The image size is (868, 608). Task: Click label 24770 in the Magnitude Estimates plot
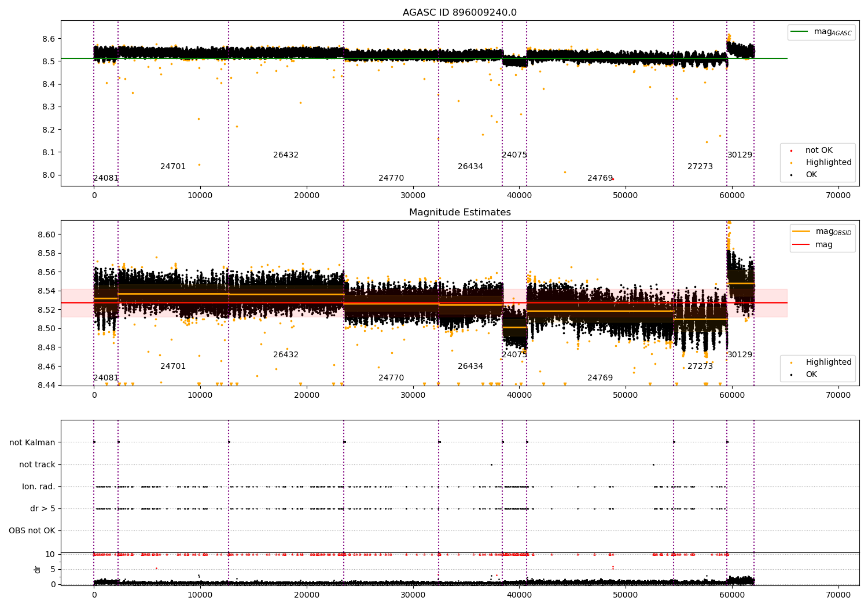pos(391,378)
